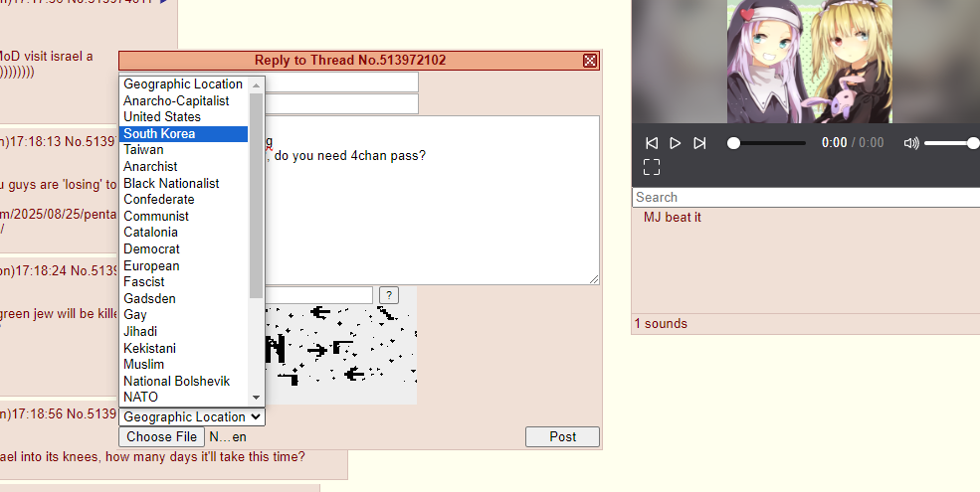Screen dimensions: 980x492
Task: Click the captcha response input field
Action: click(x=318, y=295)
